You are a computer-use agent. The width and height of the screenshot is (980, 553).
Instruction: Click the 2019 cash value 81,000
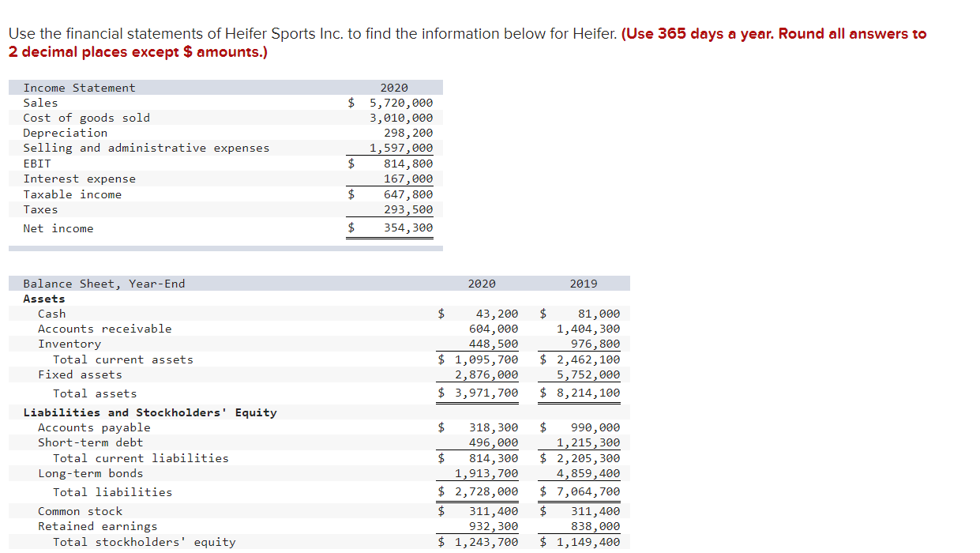click(x=599, y=314)
